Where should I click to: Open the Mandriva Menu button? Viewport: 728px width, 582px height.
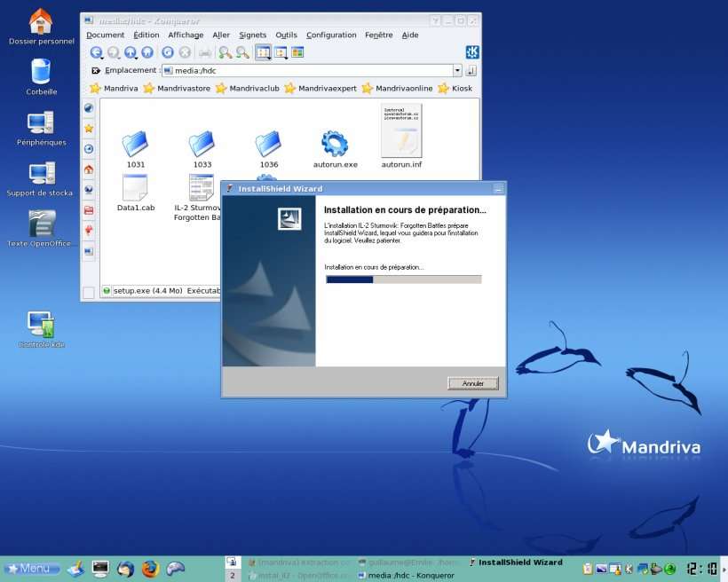[32, 568]
